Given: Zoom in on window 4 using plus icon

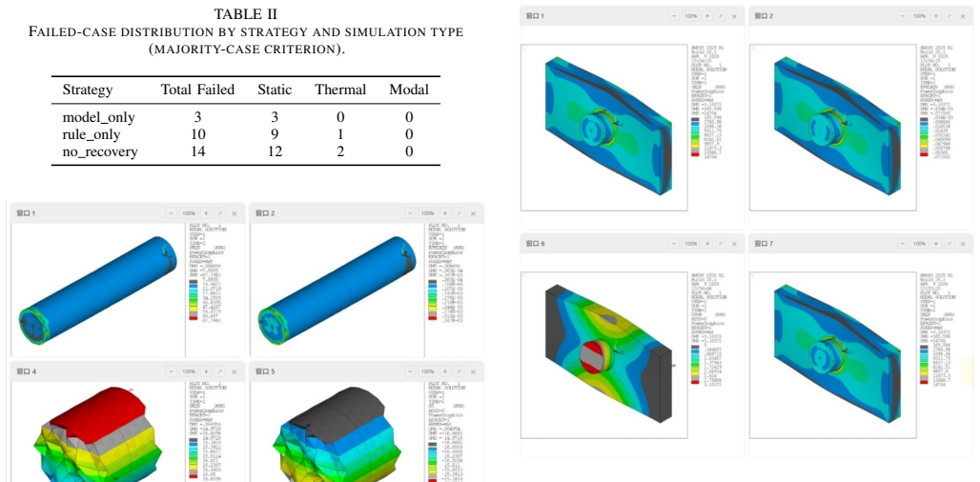Looking at the screenshot, I should pyautogui.click(x=206, y=372).
